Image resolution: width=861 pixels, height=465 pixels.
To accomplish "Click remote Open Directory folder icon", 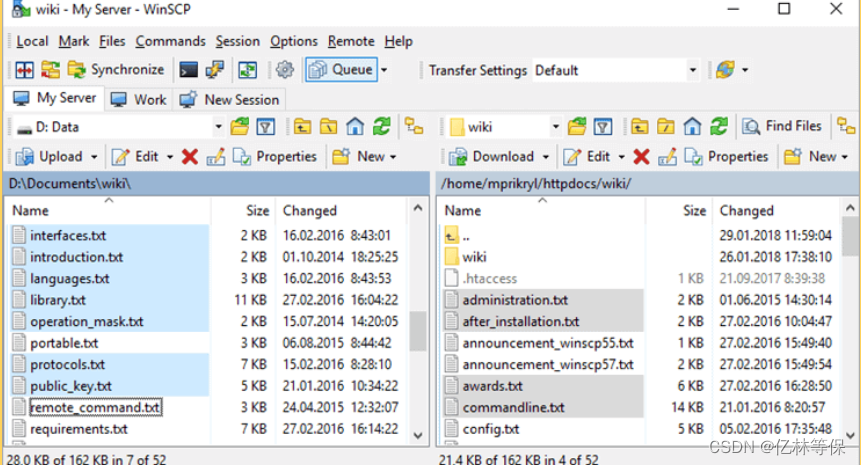I will coord(577,127).
